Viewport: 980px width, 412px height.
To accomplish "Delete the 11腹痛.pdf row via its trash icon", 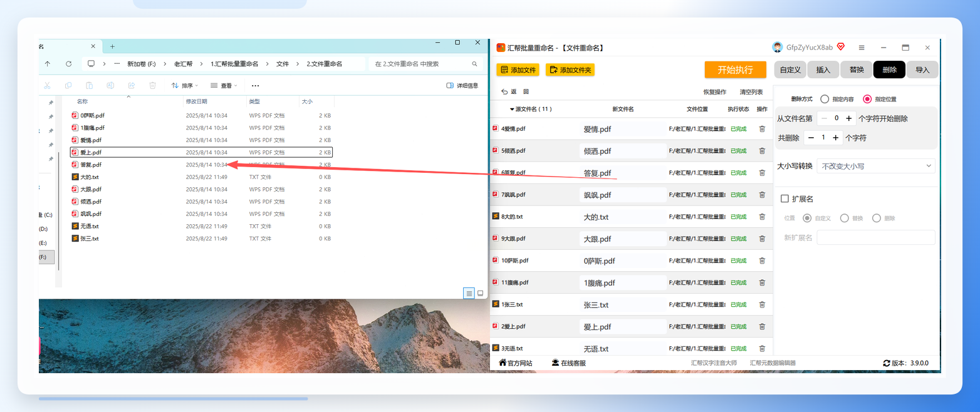I will pos(762,282).
